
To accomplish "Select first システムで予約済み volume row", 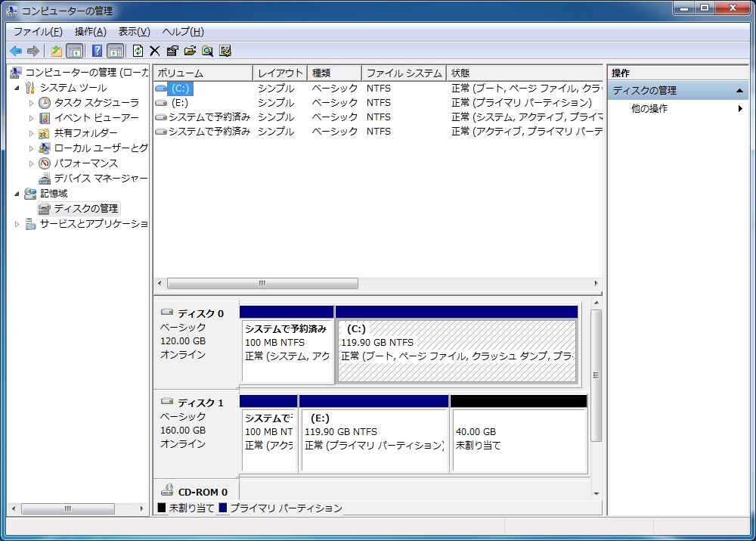I will click(378, 117).
